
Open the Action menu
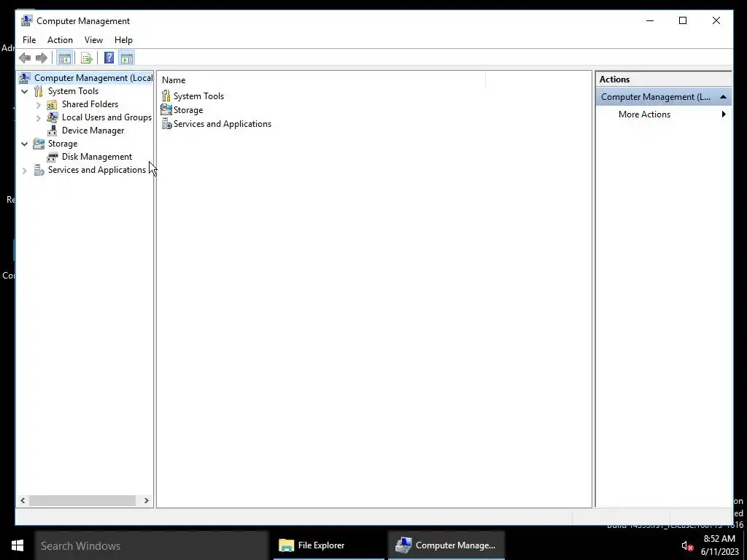point(60,40)
